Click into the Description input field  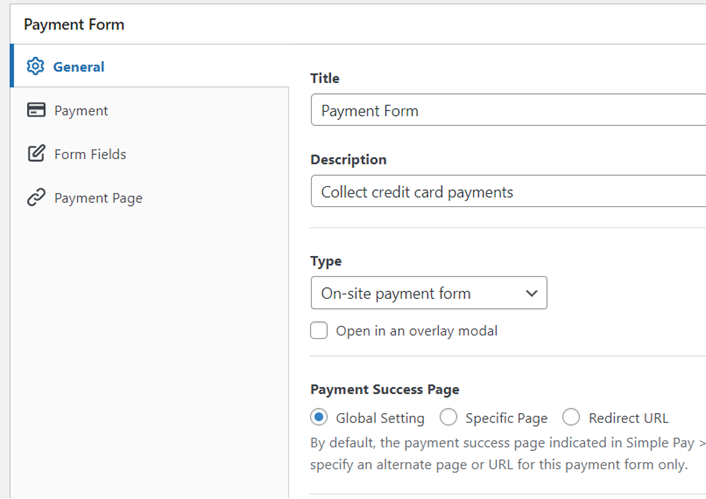point(508,191)
